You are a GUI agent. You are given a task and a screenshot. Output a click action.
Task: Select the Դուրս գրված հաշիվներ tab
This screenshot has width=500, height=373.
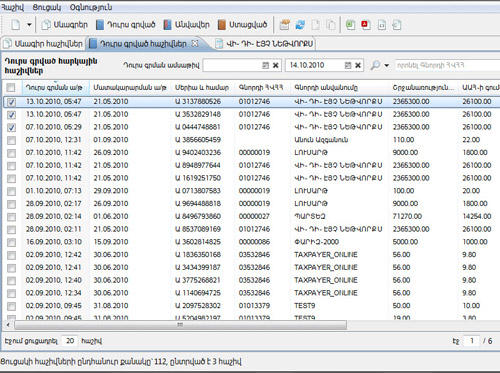point(143,44)
